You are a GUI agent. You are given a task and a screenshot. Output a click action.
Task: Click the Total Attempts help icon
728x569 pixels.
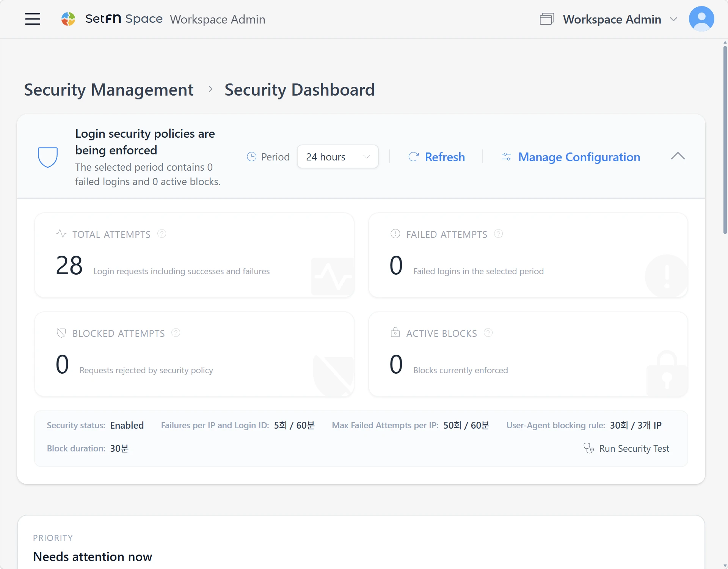pos(162,234)
